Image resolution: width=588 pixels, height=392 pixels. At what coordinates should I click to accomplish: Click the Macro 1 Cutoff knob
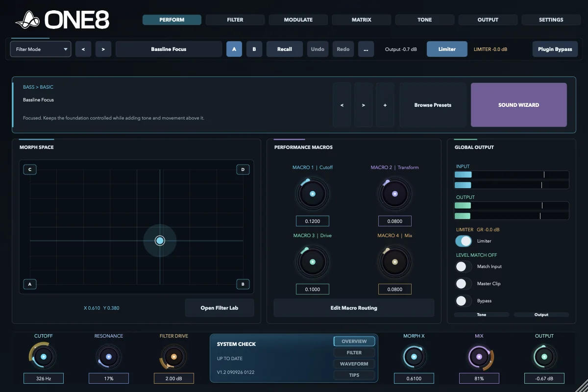(x=313, y=194)
